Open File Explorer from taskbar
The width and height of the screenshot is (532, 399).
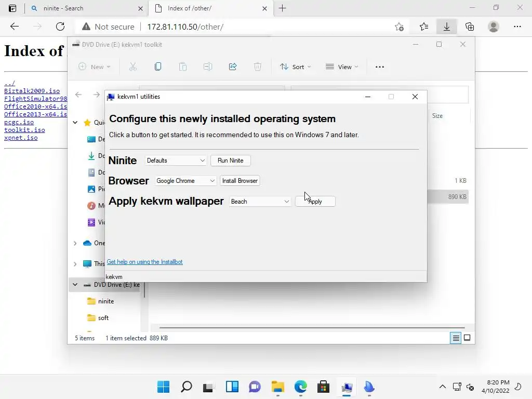[x=277, y=387]
